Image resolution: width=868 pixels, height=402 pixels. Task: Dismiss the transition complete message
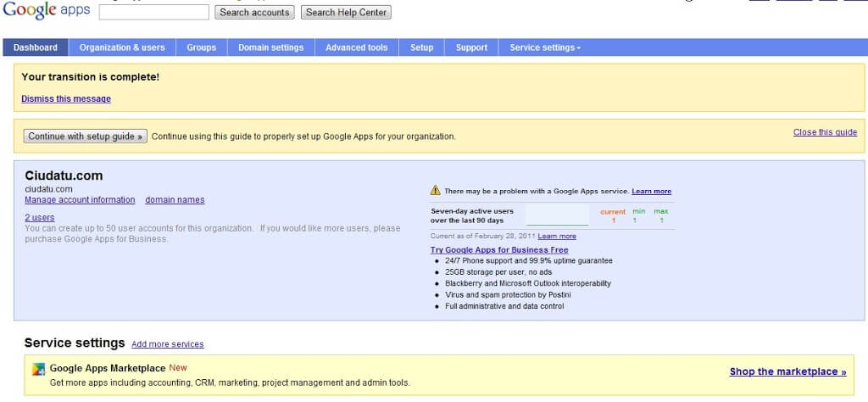pyautogui.click(x=66, y=99)
